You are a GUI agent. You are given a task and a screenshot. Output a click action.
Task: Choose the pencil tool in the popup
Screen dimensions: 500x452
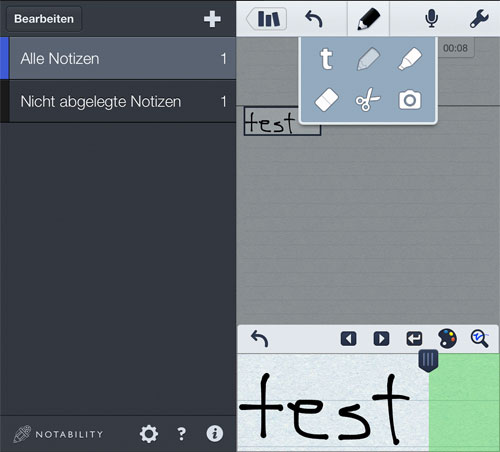click(x=368, y=59)
